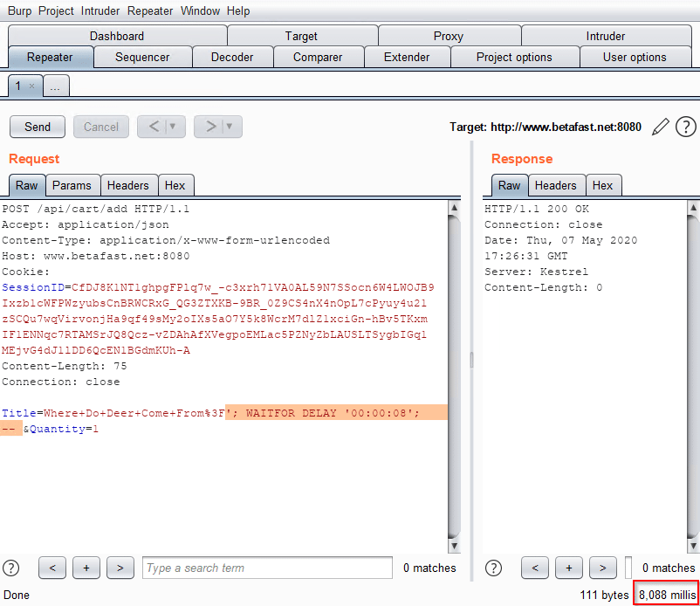Open search options with the request panel plus icon
Screen dimensions: 700x606
(86, 568)
